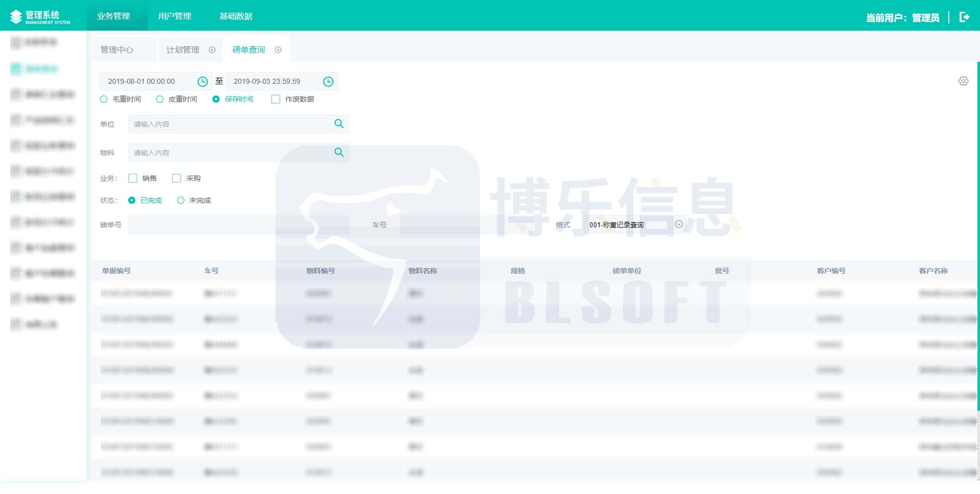980x494 pixels.
Task: Click the 物料名称 column header
Action: [423, 271]
